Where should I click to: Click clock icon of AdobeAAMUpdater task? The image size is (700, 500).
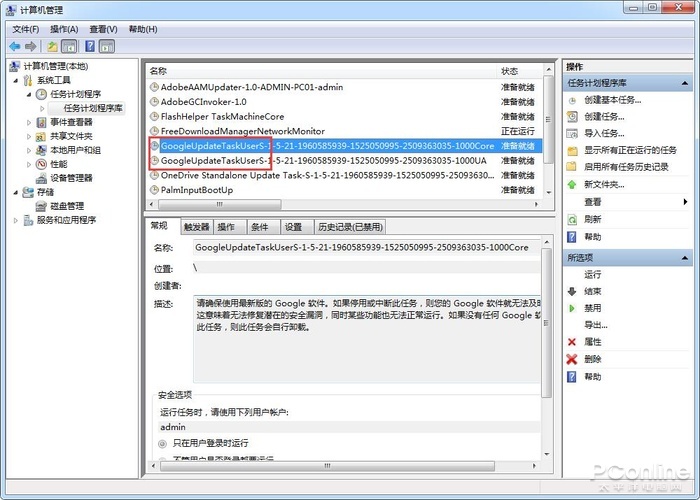click(x=154, y=87)
